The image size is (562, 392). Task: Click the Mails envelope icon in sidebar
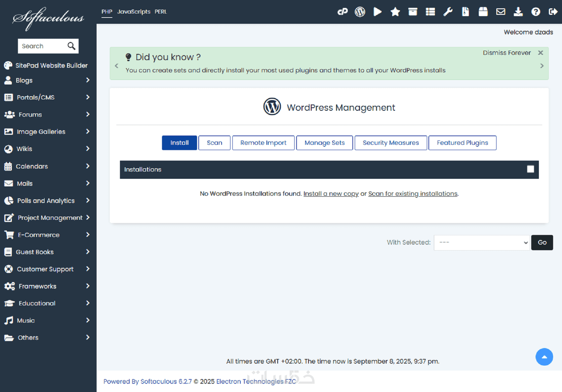9,183
